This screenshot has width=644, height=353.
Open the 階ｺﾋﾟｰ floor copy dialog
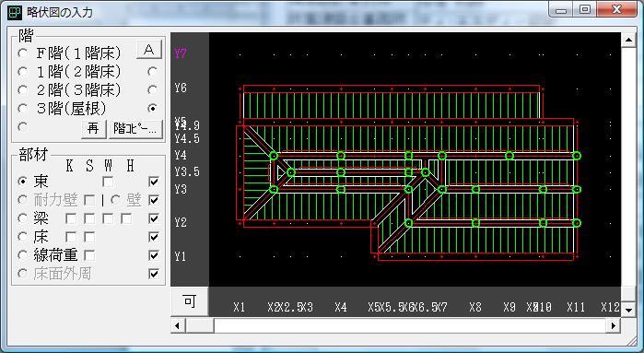(135, 129)
